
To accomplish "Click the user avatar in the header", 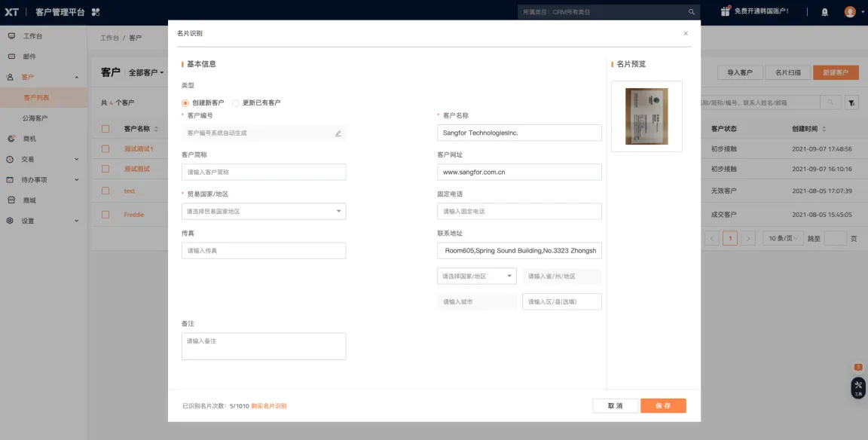I will 850,11.
